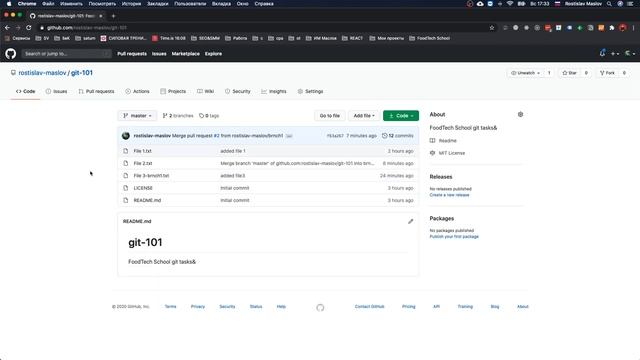This screenshot has width=640, height=360.
Task: Open the Actions tab
Action: click(x=138, y=91)
